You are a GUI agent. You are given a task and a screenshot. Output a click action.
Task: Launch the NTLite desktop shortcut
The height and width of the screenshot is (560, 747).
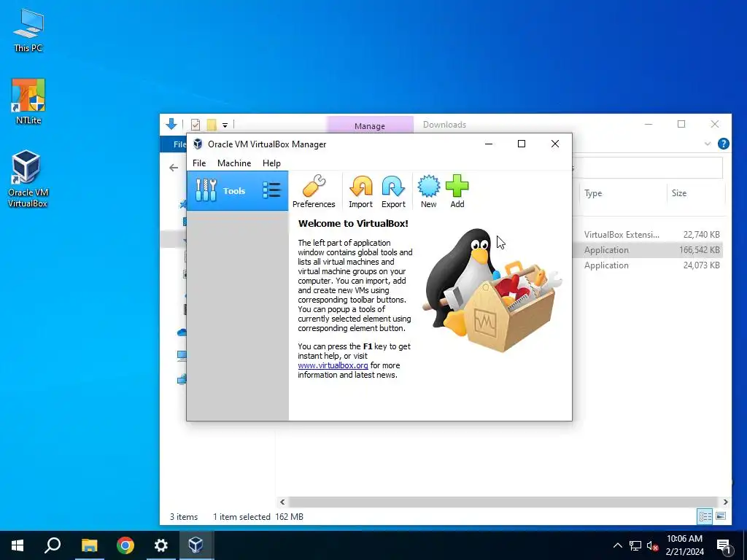(28, 101)
